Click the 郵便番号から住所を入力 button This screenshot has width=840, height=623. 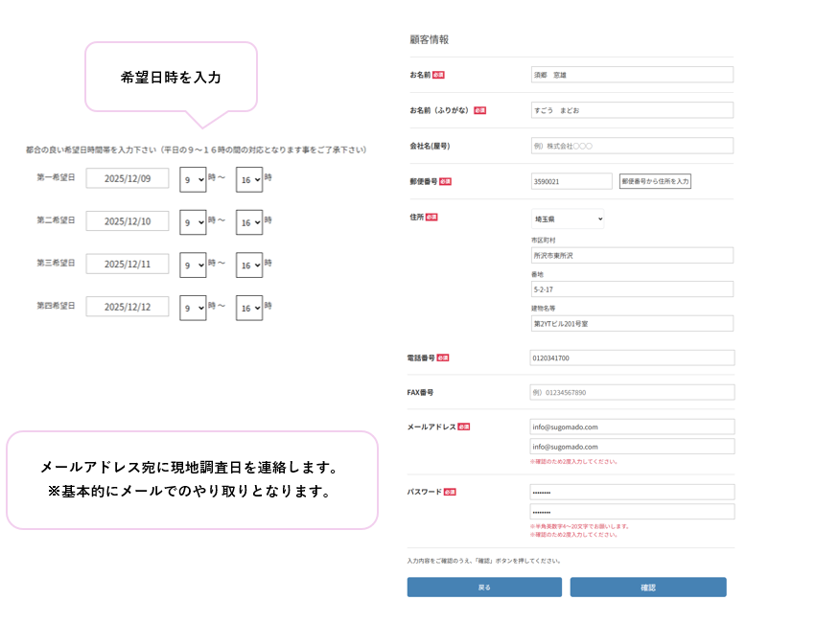point(655,181)
